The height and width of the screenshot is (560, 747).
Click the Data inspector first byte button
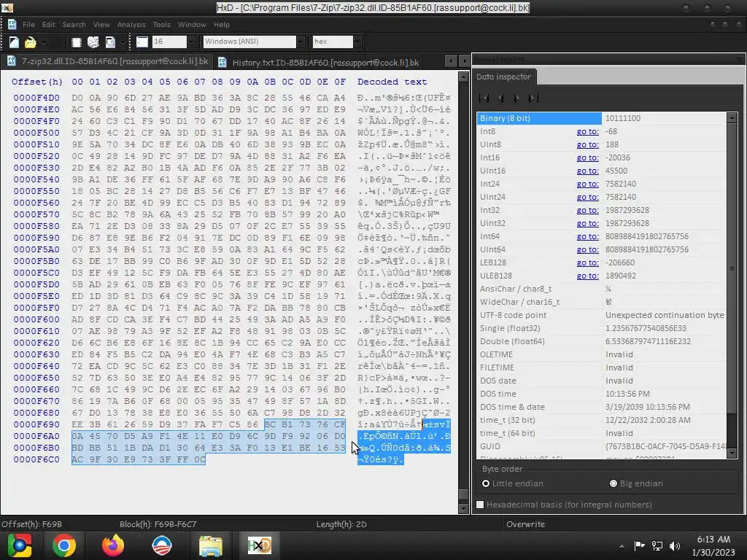484,98
